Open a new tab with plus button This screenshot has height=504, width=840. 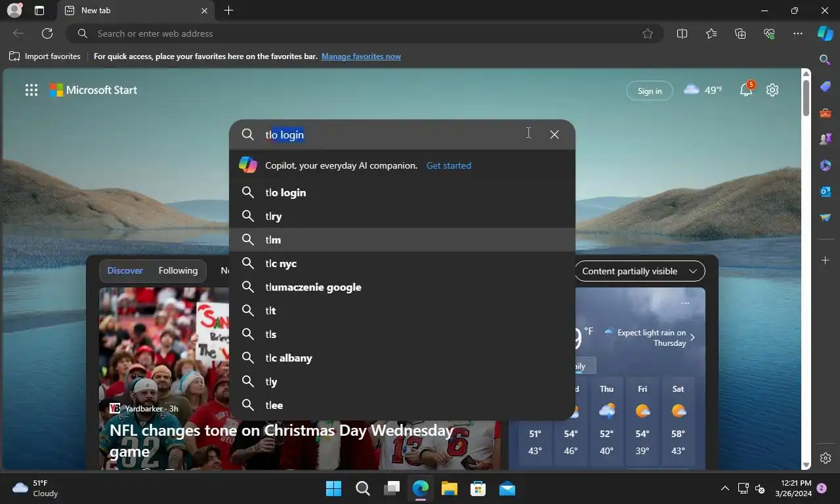[x=228, y=10]
